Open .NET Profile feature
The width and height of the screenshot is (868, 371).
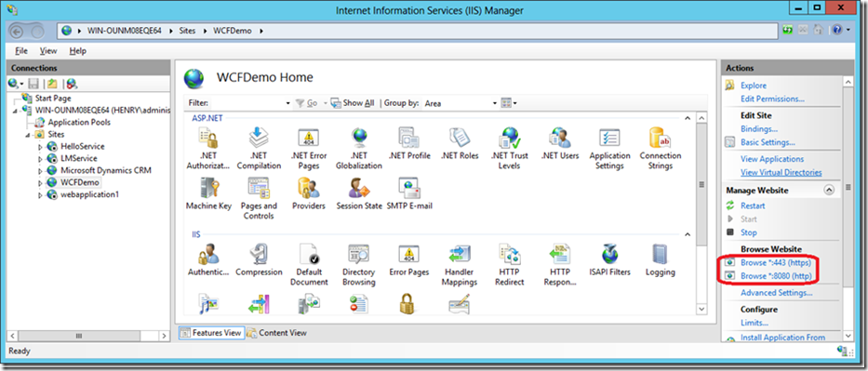409,144
